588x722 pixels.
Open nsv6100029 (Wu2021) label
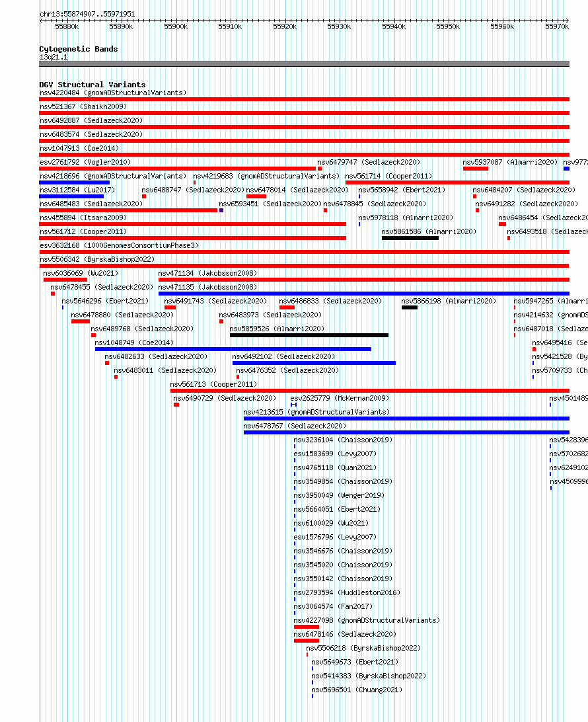(x=331, y=523)
